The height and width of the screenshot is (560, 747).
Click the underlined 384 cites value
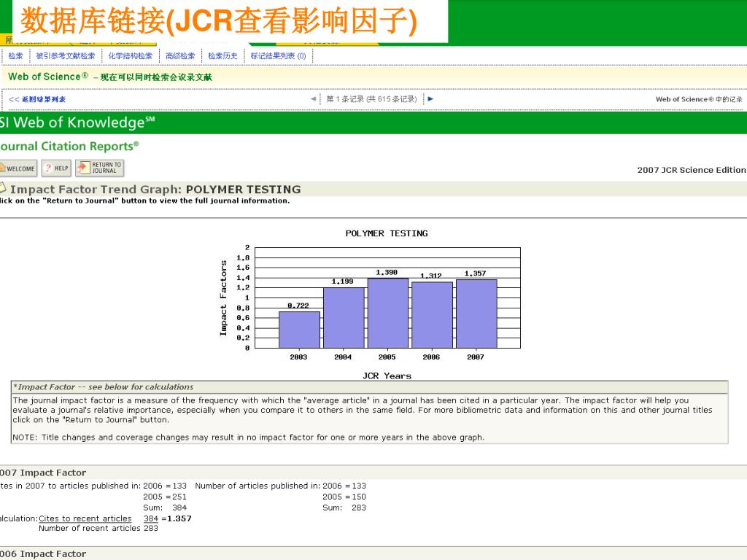[150, 518]
